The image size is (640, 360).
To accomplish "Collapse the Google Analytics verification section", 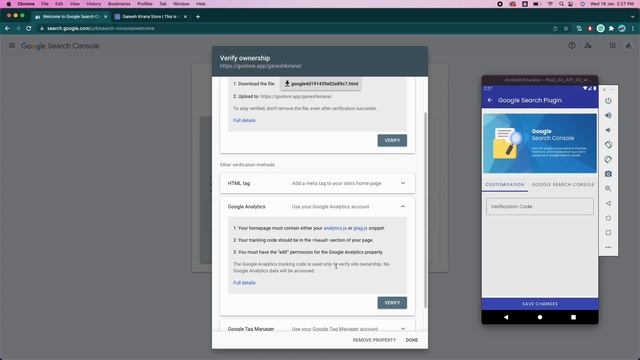I will (x=403, y=207).
